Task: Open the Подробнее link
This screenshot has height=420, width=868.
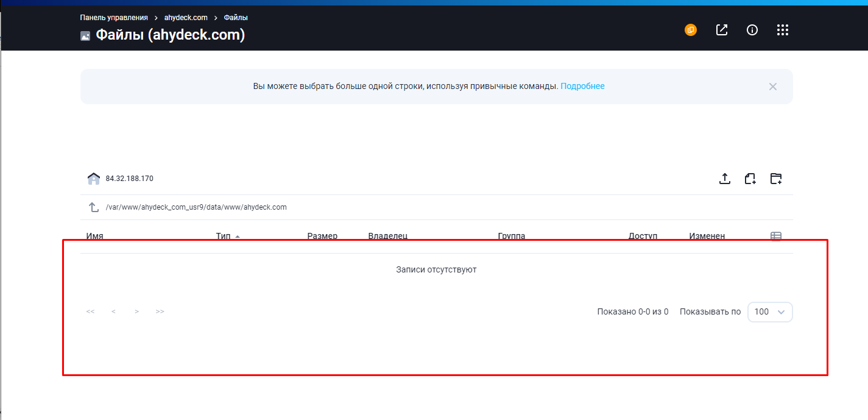Action: (x=582, y=86)
